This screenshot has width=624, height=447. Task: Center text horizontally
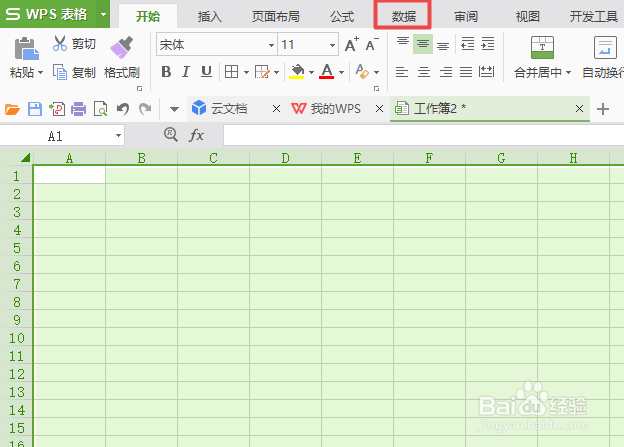pyautogui.click(x=424, y=72)
